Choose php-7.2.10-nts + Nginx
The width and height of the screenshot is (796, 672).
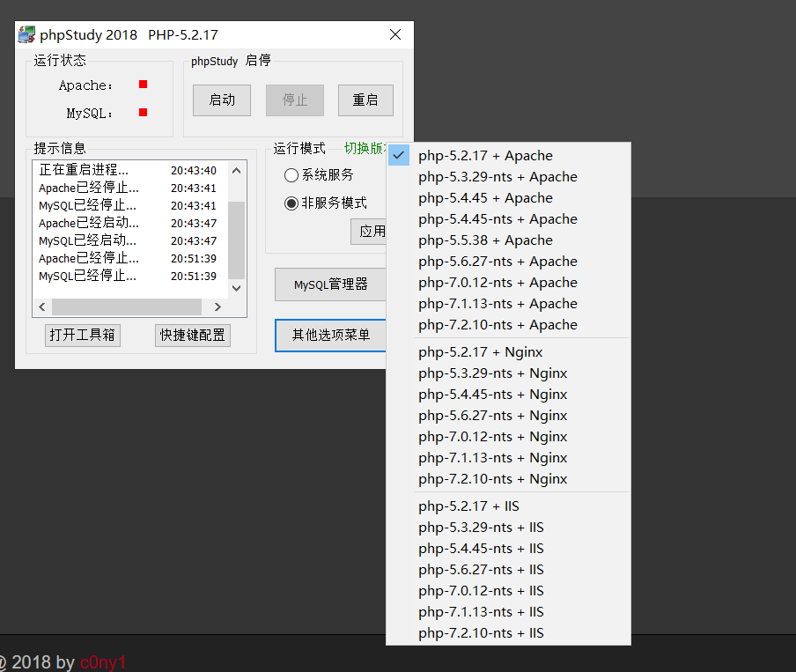point(508,479)
